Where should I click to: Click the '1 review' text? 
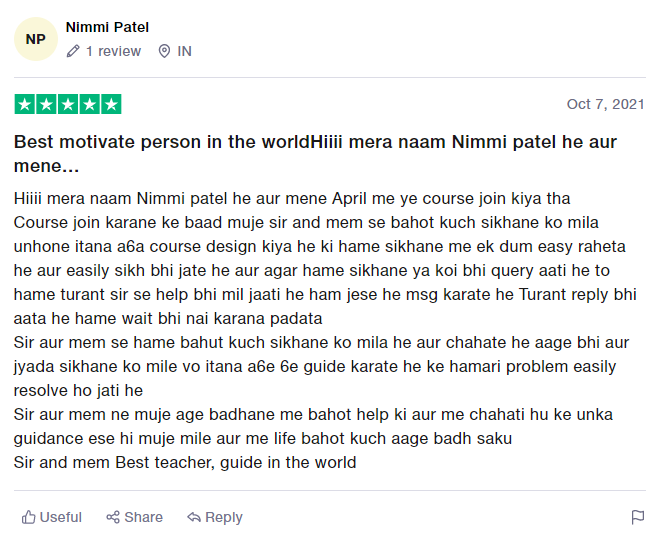click(x=113, y=51)
